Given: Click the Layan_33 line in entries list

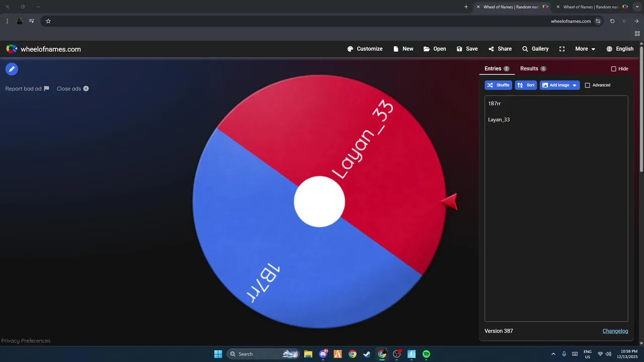Looking at the screenshot, I should (x=499, y=120).
